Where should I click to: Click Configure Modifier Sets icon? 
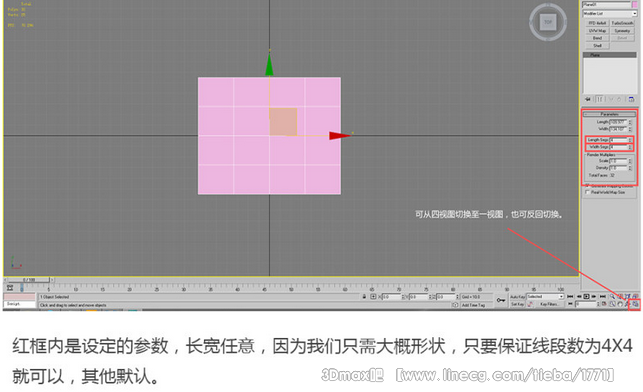[631, 99]
